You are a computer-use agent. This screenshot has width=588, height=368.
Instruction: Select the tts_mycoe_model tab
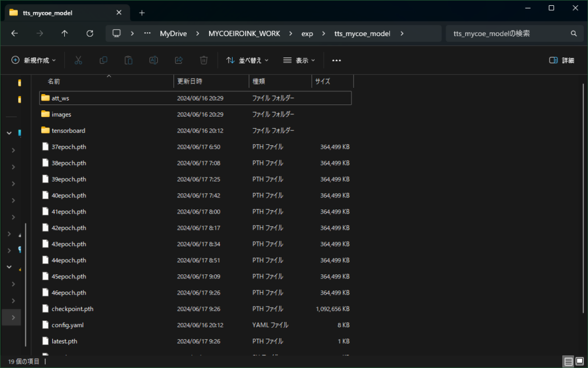[67, 13]
